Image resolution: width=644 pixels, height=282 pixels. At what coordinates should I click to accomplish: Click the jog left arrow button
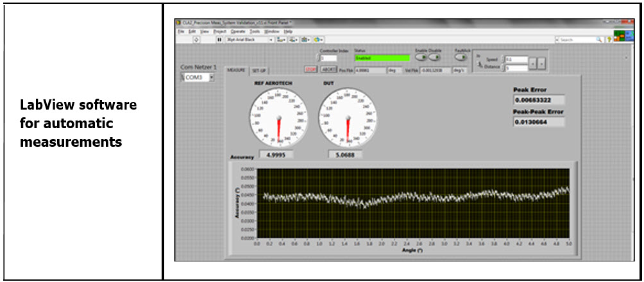532,63
